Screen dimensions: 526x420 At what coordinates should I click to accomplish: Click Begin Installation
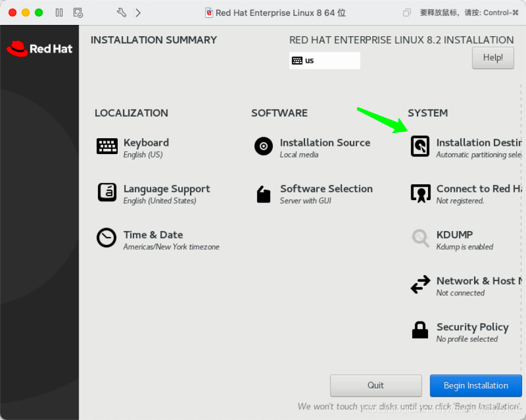tap(476, 386)
